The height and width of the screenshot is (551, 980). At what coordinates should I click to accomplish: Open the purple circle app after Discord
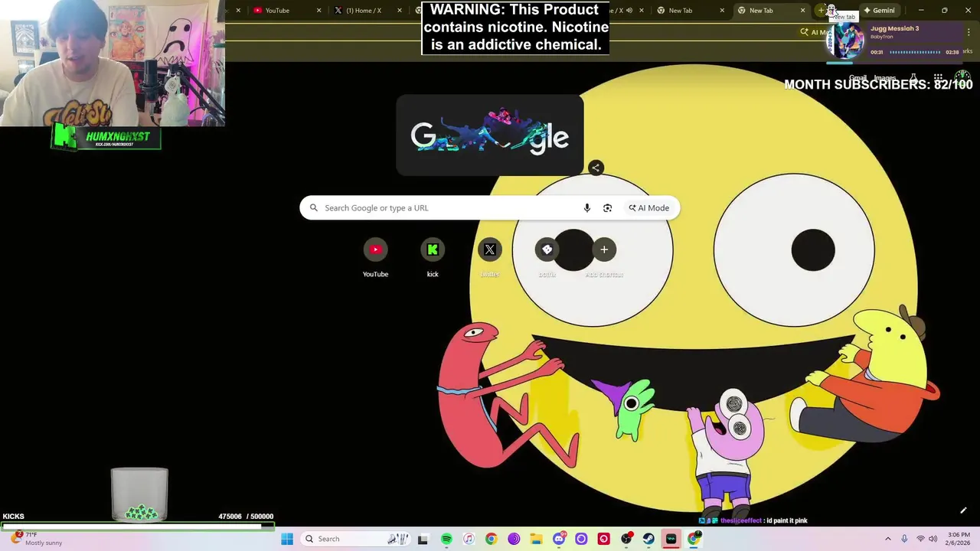tap(581, 539)
